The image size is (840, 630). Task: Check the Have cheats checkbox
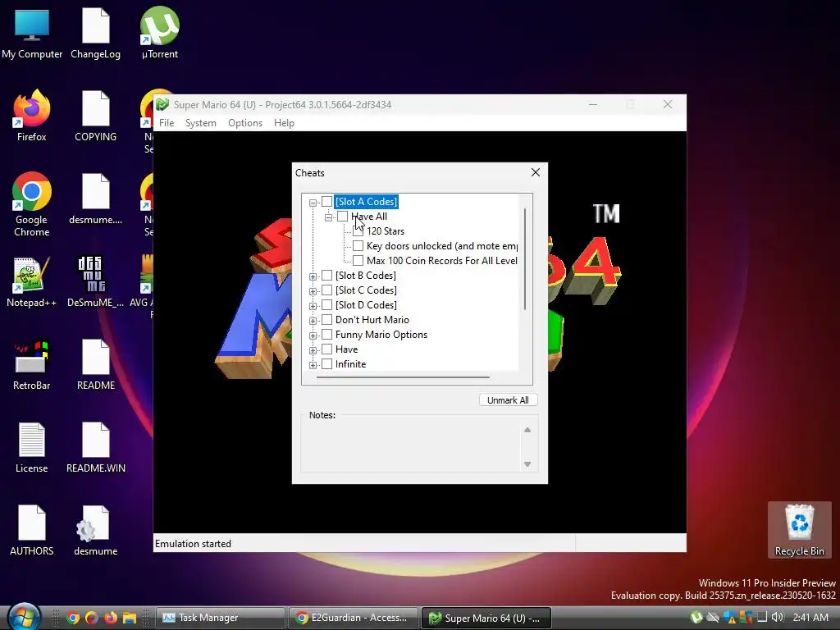click(326, 349)
